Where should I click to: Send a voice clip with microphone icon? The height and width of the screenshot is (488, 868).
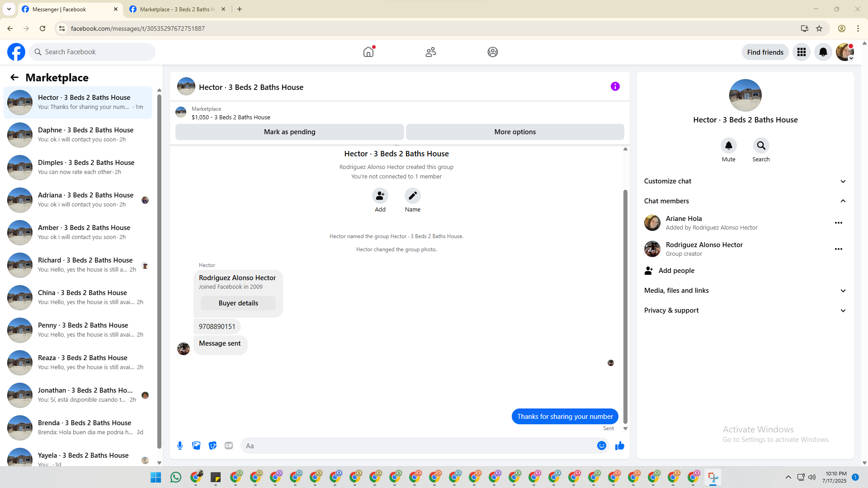[180, 446]
